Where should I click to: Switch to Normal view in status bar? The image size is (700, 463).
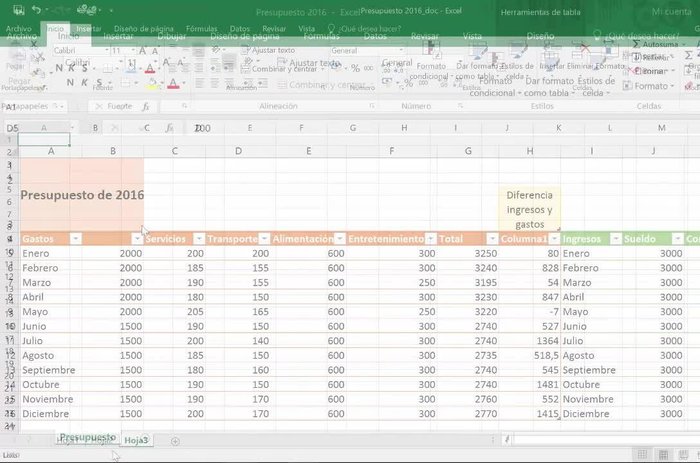pos(642,455)
